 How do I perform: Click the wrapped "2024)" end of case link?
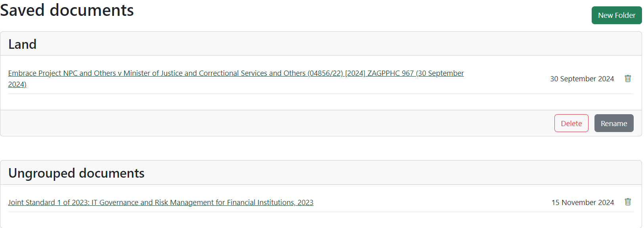click(x=17, y=84)
